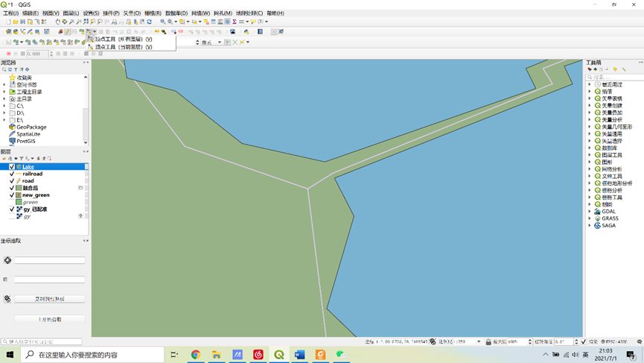Click the toolbox search field
The height and width of the screenshot is (363, 644).
click(x=614, y=77)
